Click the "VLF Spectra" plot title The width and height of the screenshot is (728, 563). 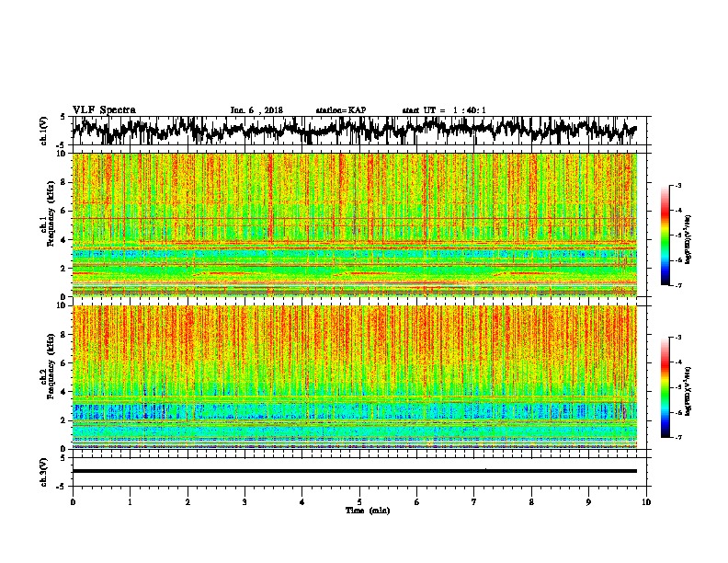point(104,110)
